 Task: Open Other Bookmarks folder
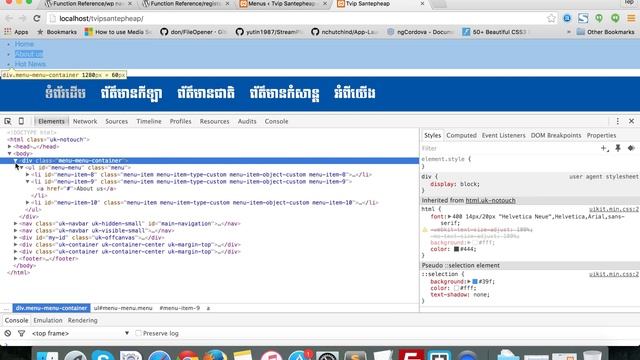[606, 32]
